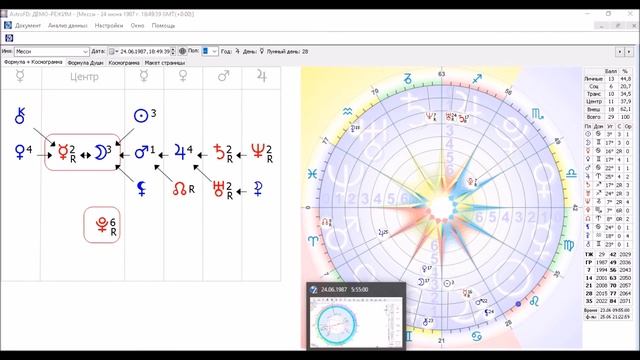This screenshot has height=360, width=640.
Task: Click the Jupiter column header
Action: point(261,76)
